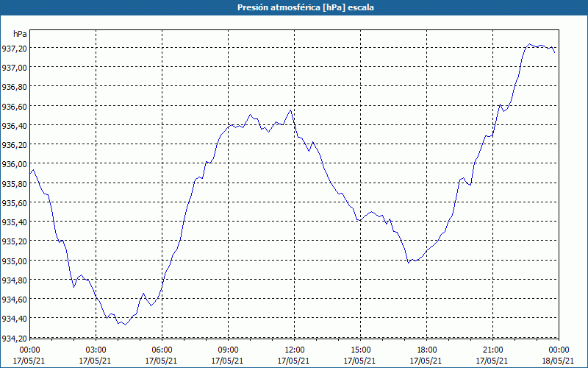This screenshot has height=368, width=588.
Task: Click the 18:00 17/05/21 time label
Action: point(426,355)
